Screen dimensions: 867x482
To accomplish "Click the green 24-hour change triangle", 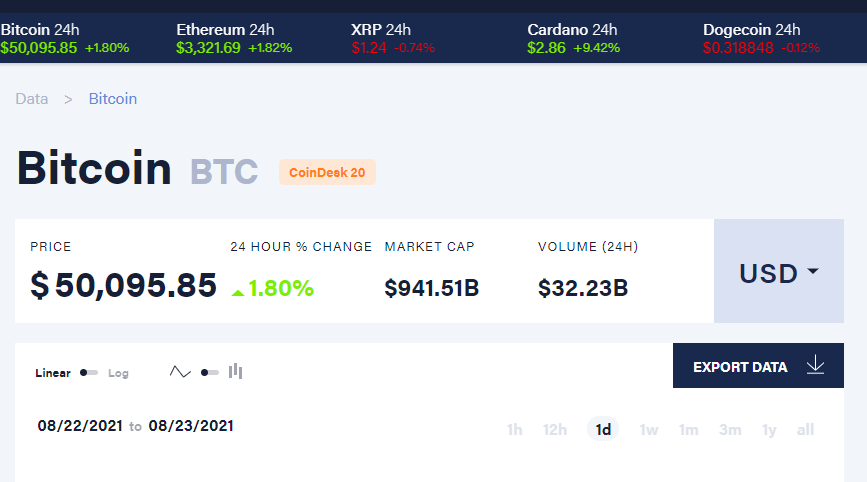I will coord(237,291).
